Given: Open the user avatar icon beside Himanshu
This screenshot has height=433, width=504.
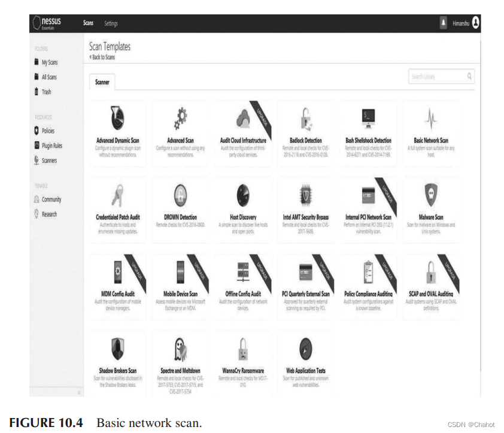Looking at the screenshot, I should pyautogui.click(x=476, y=23).
